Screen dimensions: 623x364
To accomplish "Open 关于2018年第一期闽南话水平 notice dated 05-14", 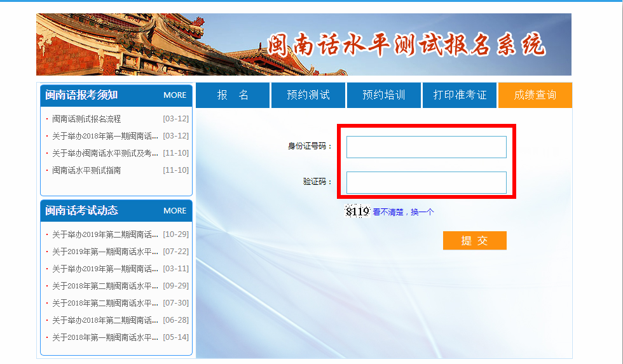I will click(x=106, y=337).
